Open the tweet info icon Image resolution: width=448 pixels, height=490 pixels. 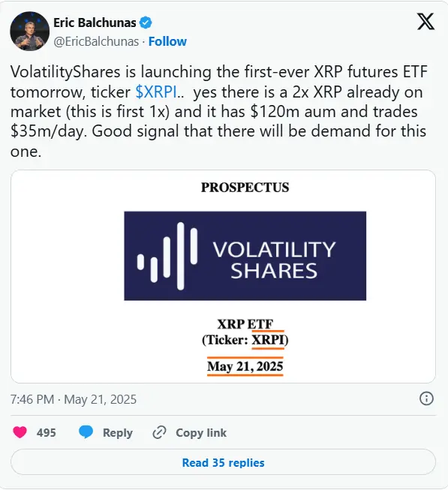point(426,398)
